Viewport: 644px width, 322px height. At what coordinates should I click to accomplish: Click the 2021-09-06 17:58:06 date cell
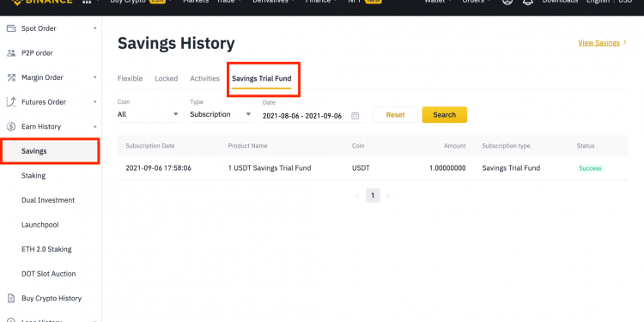[x=158, y=168]
